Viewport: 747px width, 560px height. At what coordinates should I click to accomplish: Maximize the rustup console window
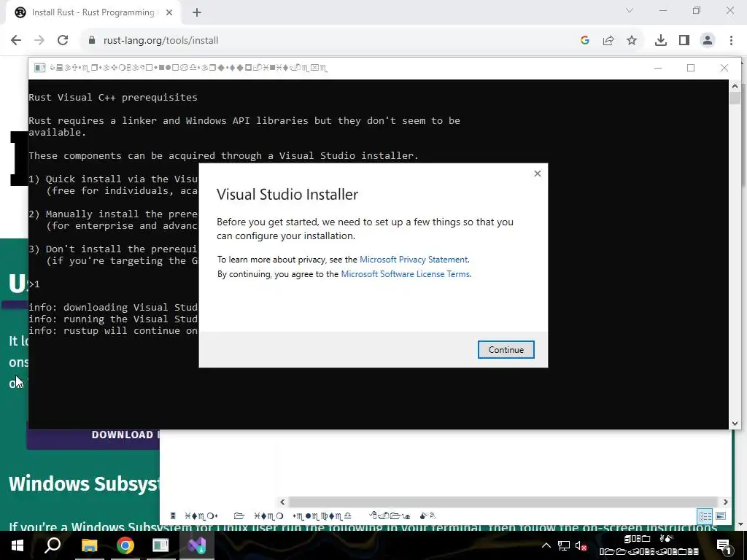[x=691, y=68]
